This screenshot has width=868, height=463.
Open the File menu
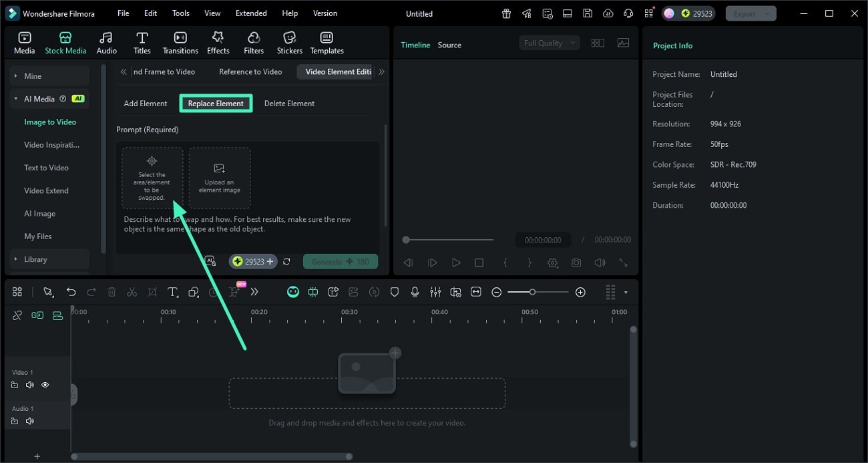point(124,13)
